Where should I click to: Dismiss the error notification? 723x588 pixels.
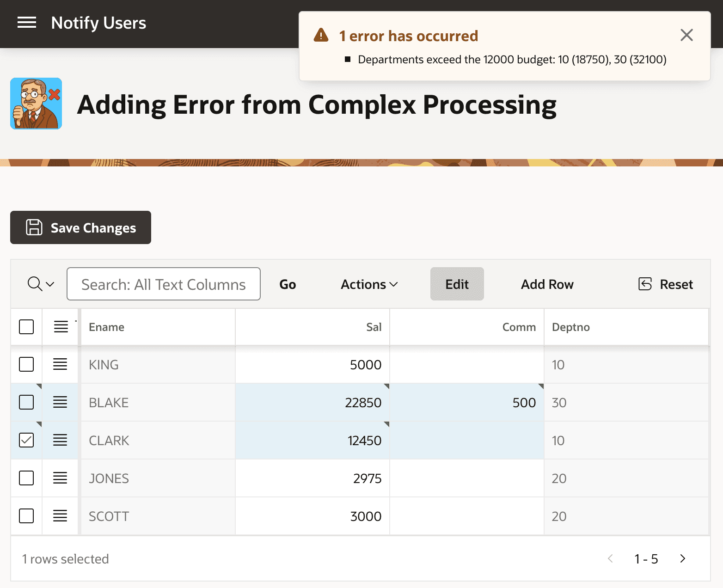[686, 35]
